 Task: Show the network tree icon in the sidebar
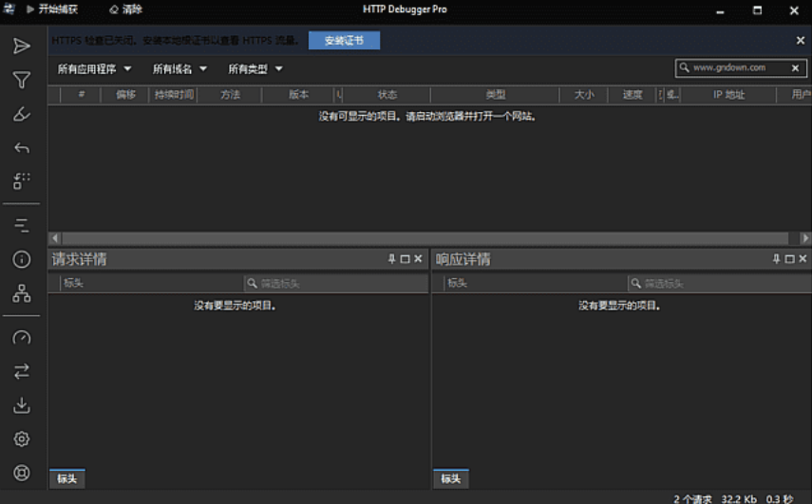point(21,293)
